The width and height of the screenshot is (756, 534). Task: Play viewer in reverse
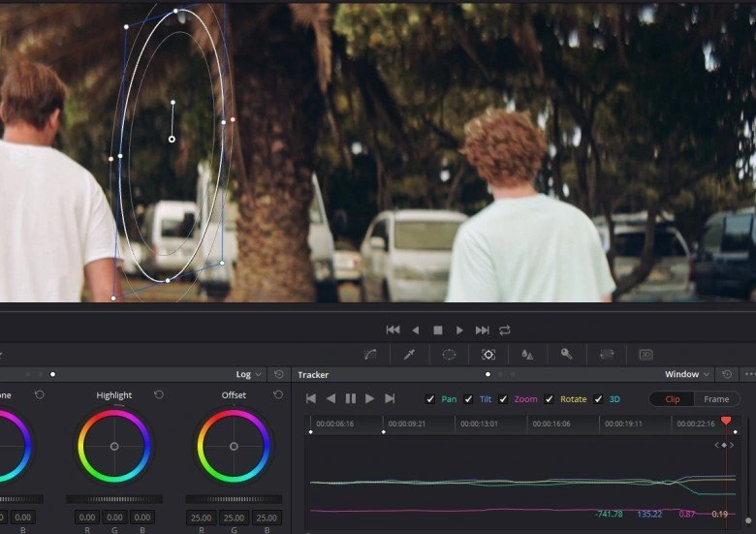click(x=416, y=330)
